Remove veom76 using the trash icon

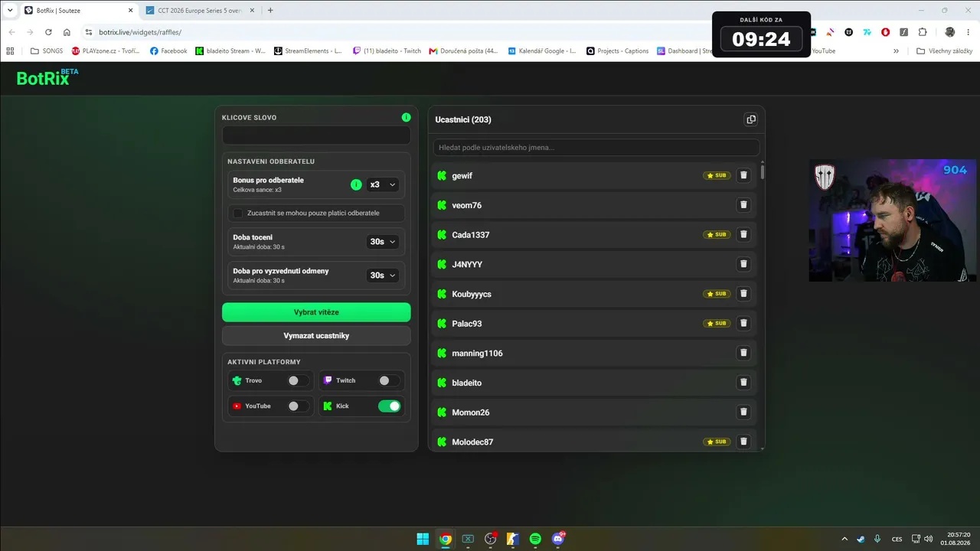pyautogui.click(x=743, y=205)
